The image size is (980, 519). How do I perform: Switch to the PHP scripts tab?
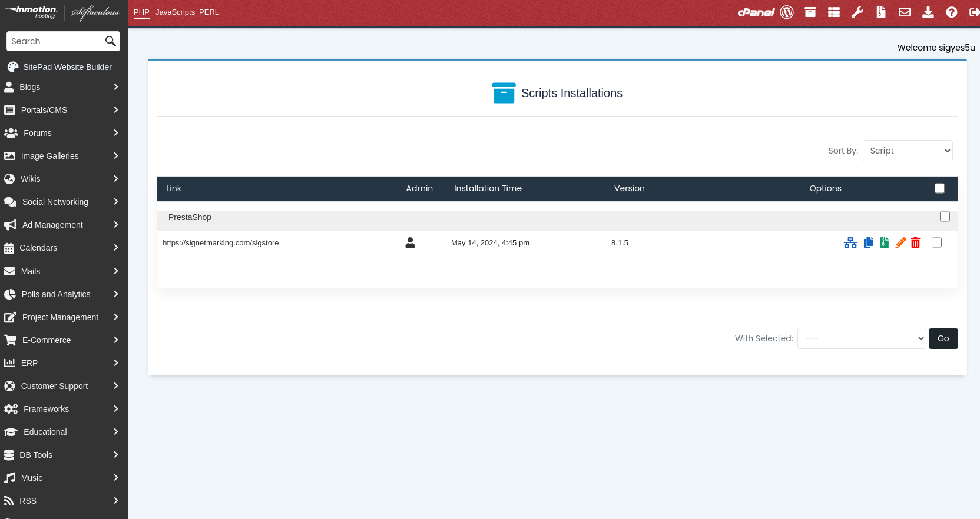pyautogui.click(x=141, y=12)
